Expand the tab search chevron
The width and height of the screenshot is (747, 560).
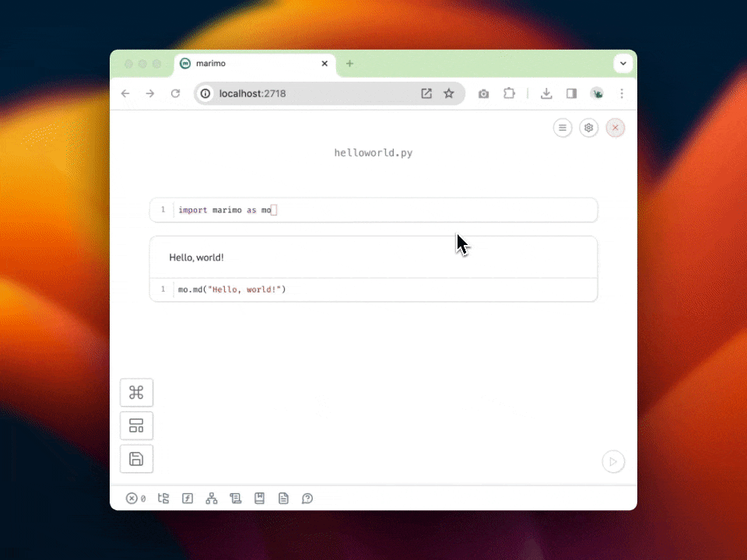(x=623, y=64)
